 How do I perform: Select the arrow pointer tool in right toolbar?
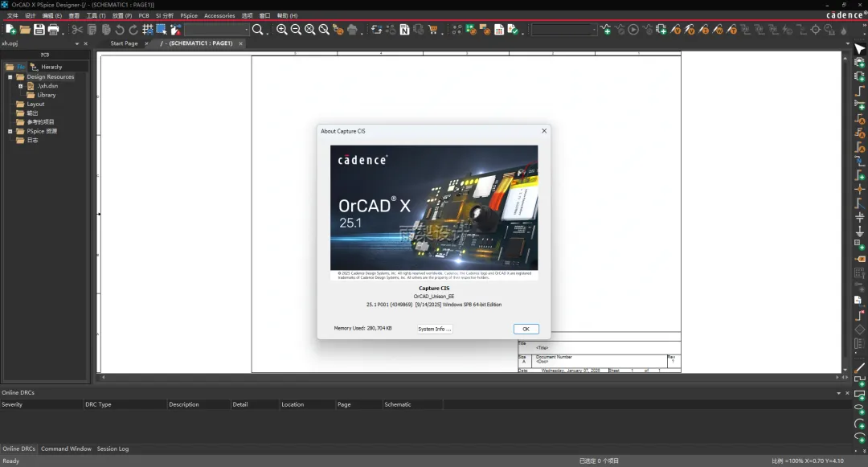(x=859, y=50)
